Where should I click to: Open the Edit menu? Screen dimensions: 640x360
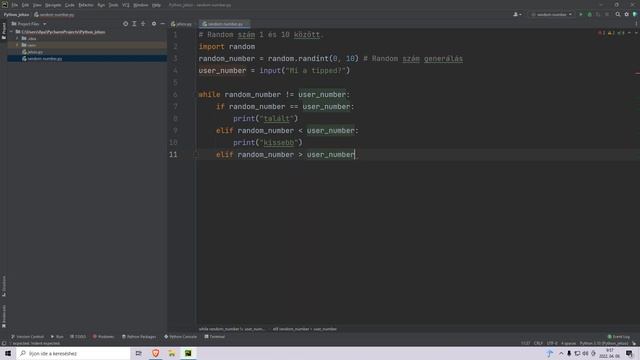coord(25,5)
